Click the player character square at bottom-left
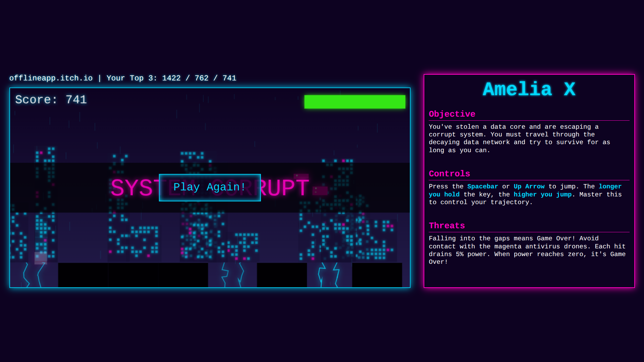644x362 pixels. 41,258
